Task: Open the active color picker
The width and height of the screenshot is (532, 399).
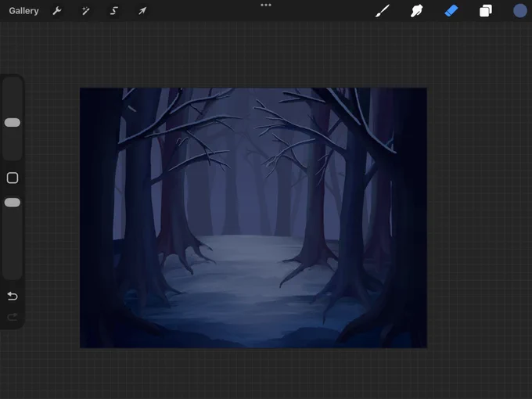Action: coord(519,11)
